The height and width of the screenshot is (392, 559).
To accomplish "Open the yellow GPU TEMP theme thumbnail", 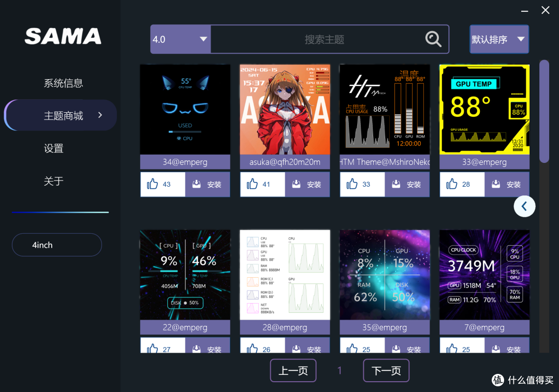I will pyautogui.click(x=484, y=109).
